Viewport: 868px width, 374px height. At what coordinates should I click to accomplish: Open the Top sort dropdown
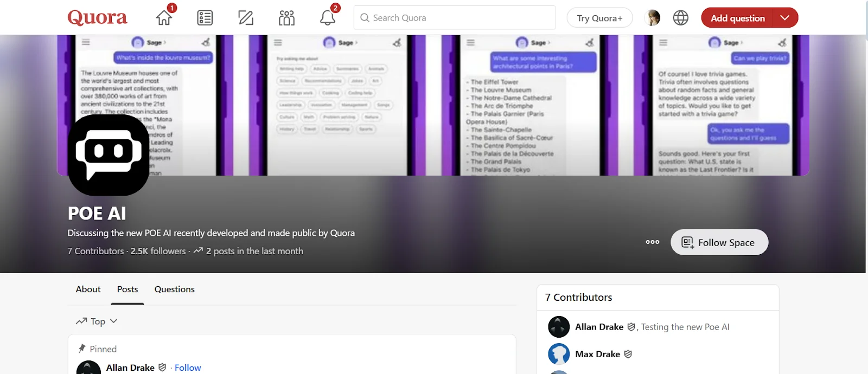97,321
